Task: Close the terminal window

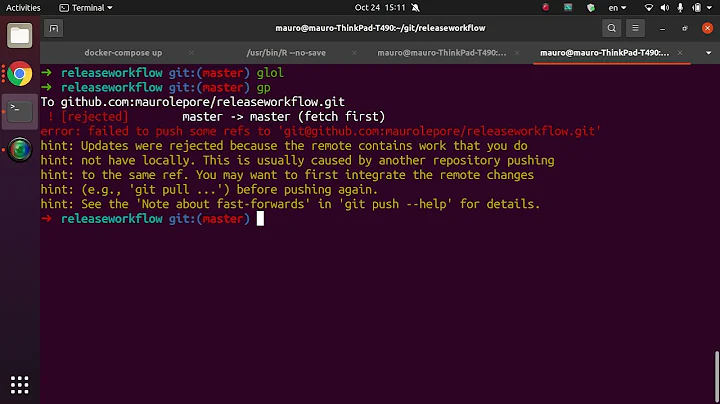Action: (x=707, y=28)
